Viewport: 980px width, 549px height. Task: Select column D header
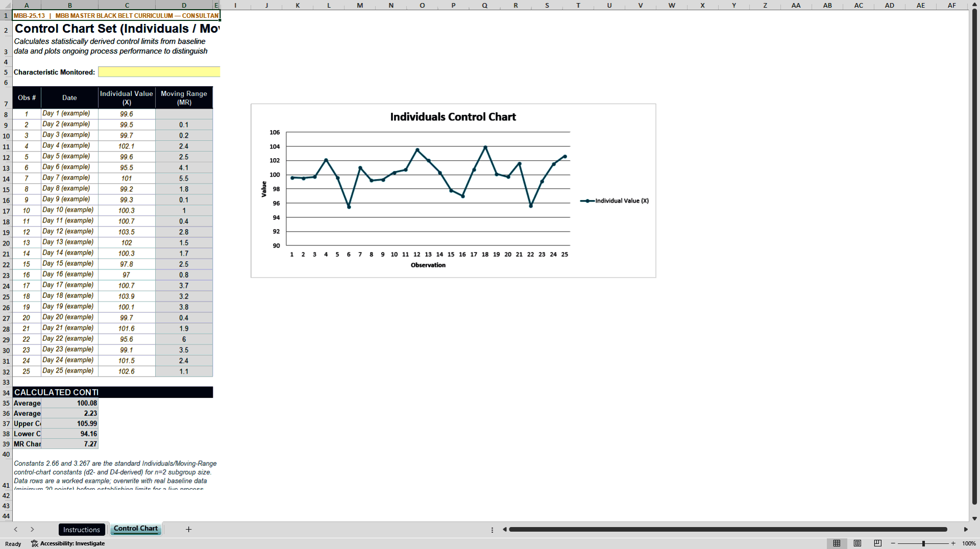coord(184,5)
